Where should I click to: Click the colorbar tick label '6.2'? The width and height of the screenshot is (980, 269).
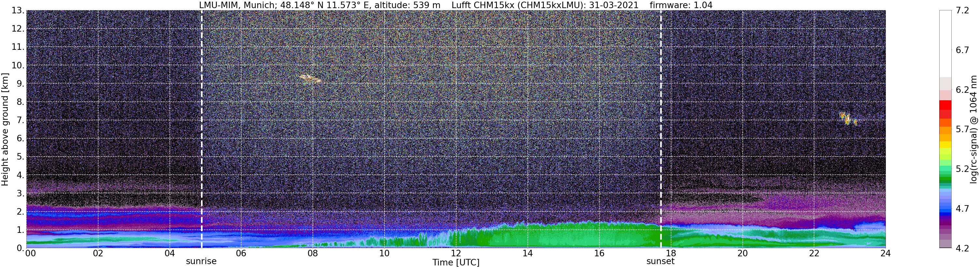[x=962, y=90]
